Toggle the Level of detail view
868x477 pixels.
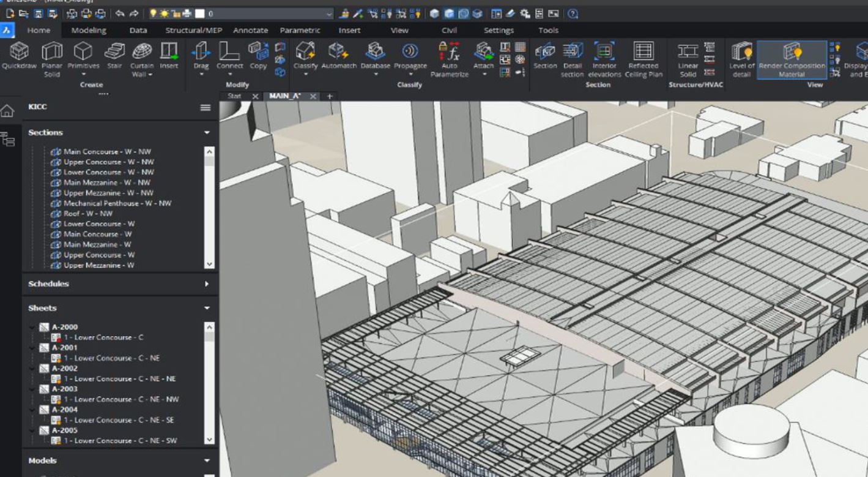tap(742, 59)
